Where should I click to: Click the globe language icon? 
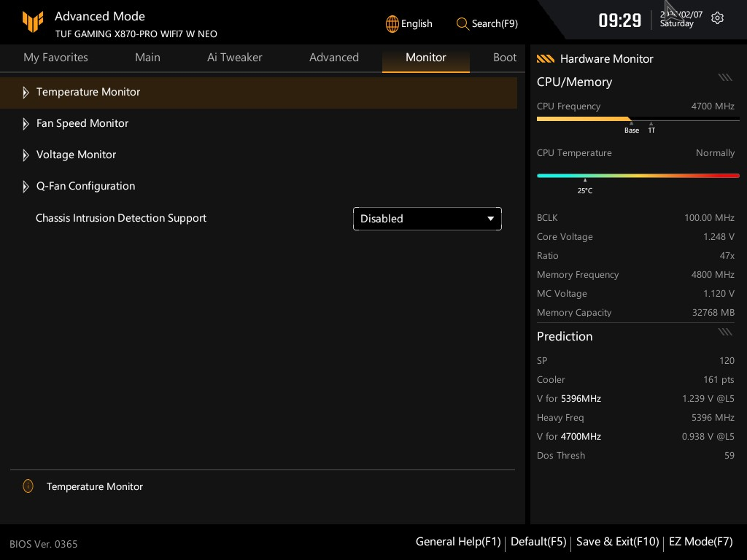pos(392,23)
